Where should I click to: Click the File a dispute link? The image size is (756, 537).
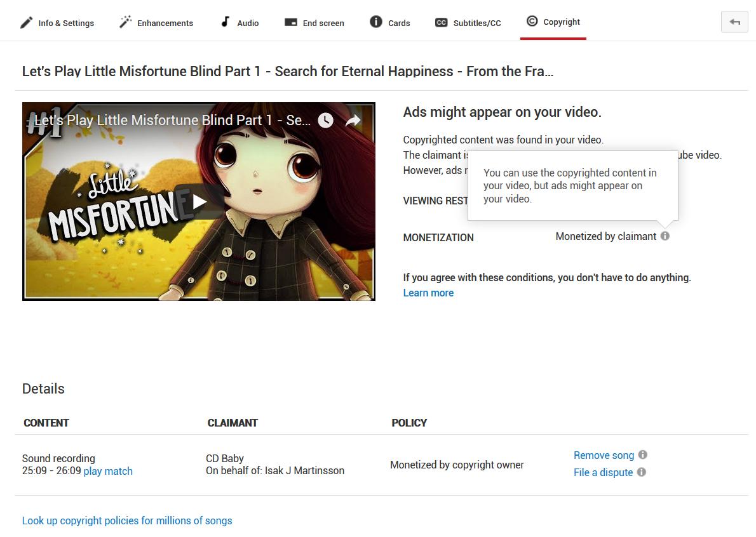[603, 472]
